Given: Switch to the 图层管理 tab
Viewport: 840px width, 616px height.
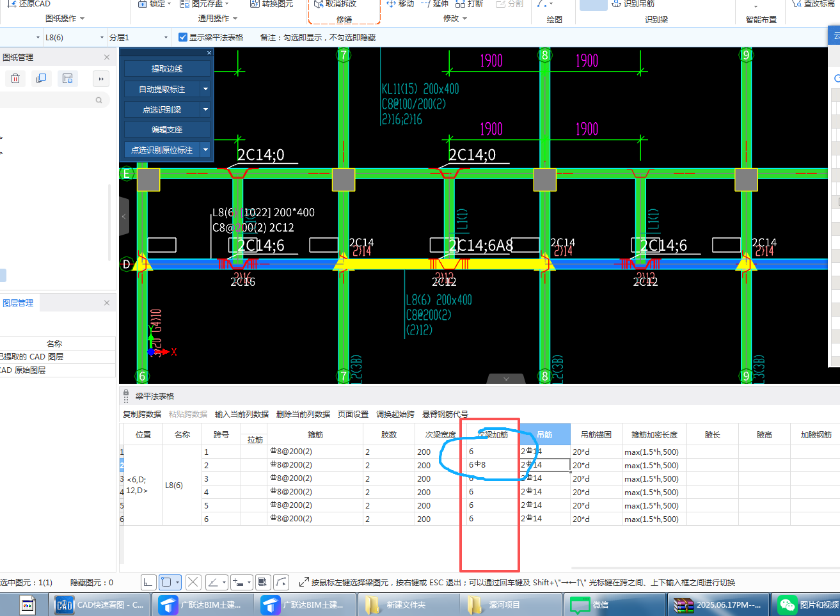Looking at the screenshot, I should click(18, 303).
